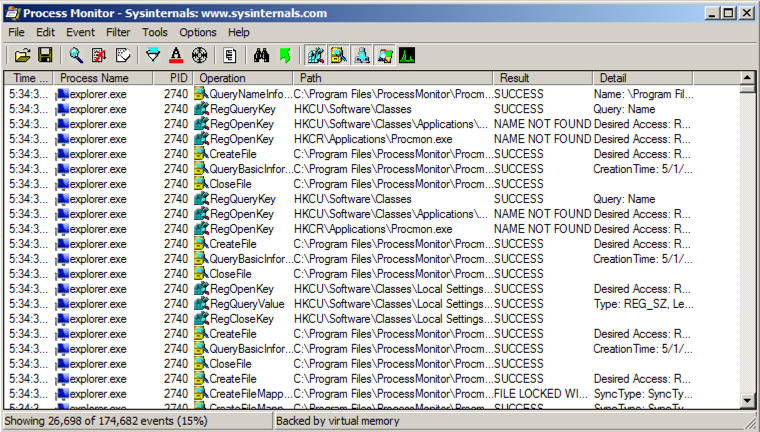Image resolution: width=760 pixels, height=432 pixels.
Task: Click the registry icon beside RegQueryValue
Action: [201, 304]
